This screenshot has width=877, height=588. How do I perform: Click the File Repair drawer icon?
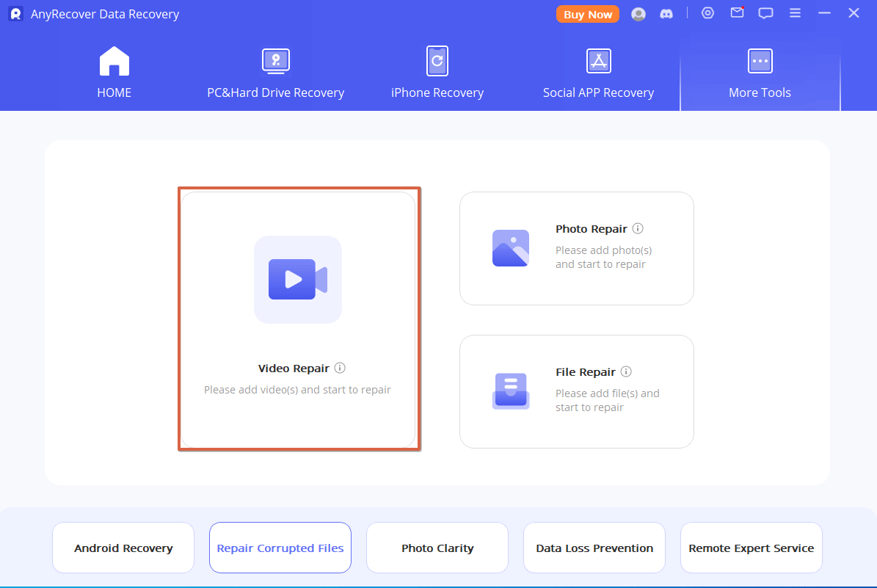511,391
